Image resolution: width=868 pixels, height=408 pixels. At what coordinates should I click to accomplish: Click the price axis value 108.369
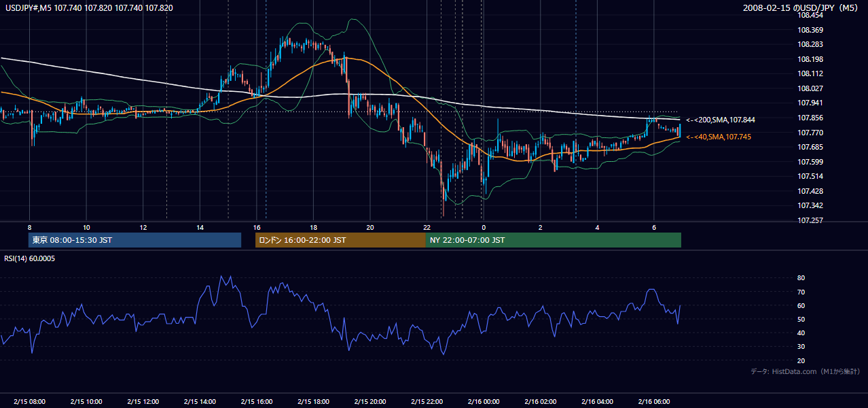click(x=811, y=30)
